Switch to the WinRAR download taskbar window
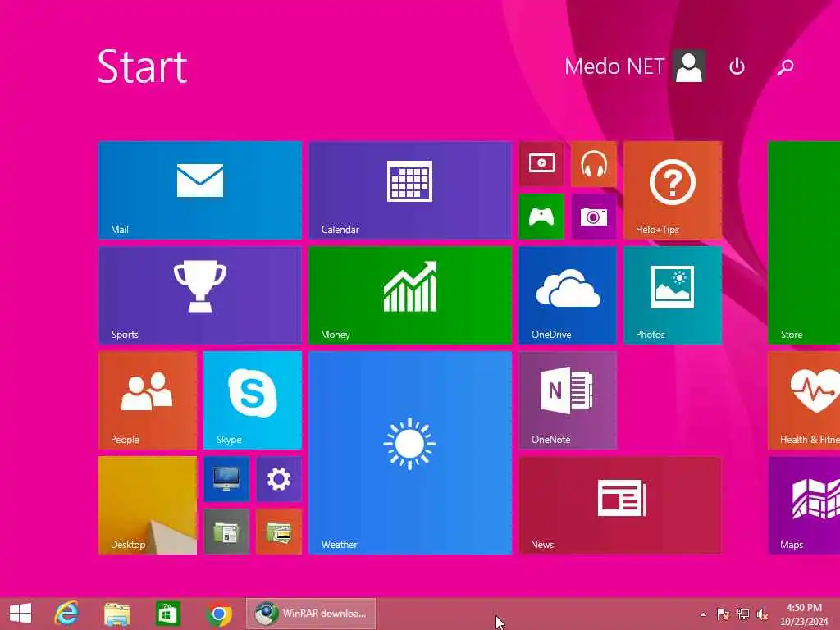This screenshot has height=630, width=840. click(311, 614)
